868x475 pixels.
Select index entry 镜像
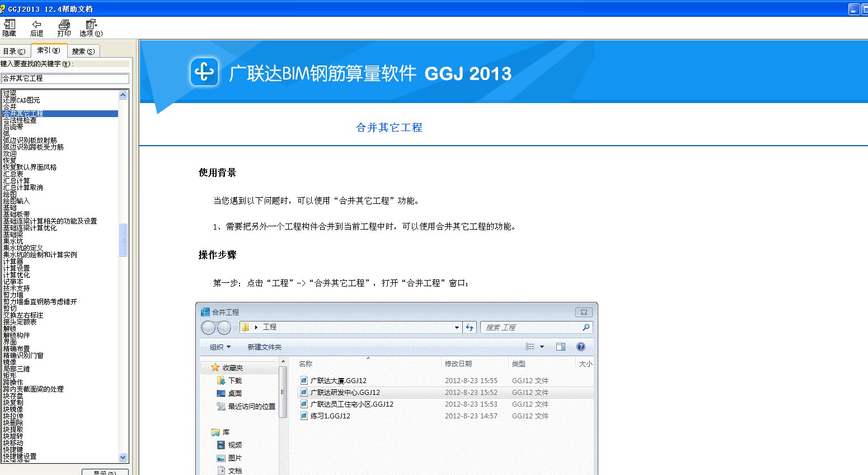(x=10, y=362)
